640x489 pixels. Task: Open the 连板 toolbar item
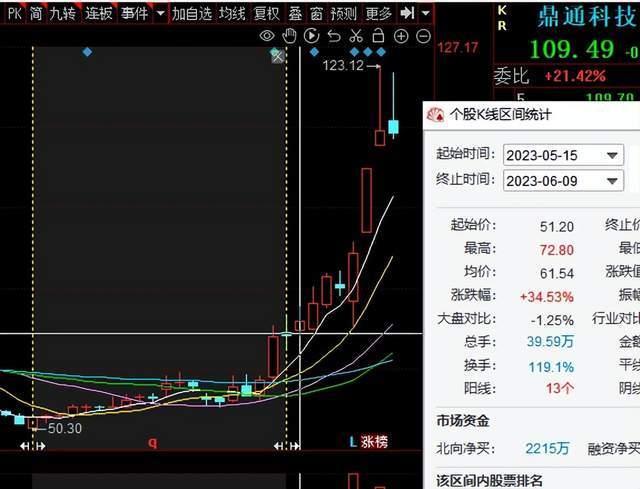(98, 13)
